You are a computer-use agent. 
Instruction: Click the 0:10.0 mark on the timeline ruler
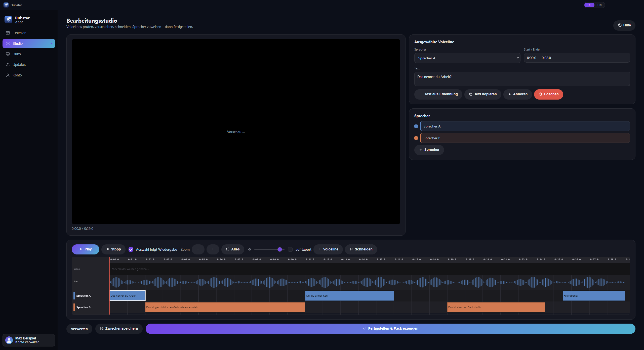click(x=292, y=259)
